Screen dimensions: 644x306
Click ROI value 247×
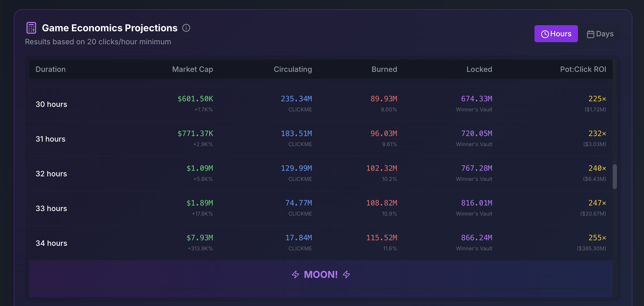click(x=597, y=203)
